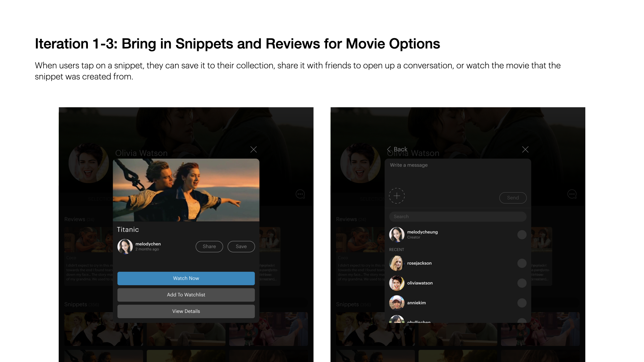Click rosejackson avatar in recent list

(x=397, y=263)
